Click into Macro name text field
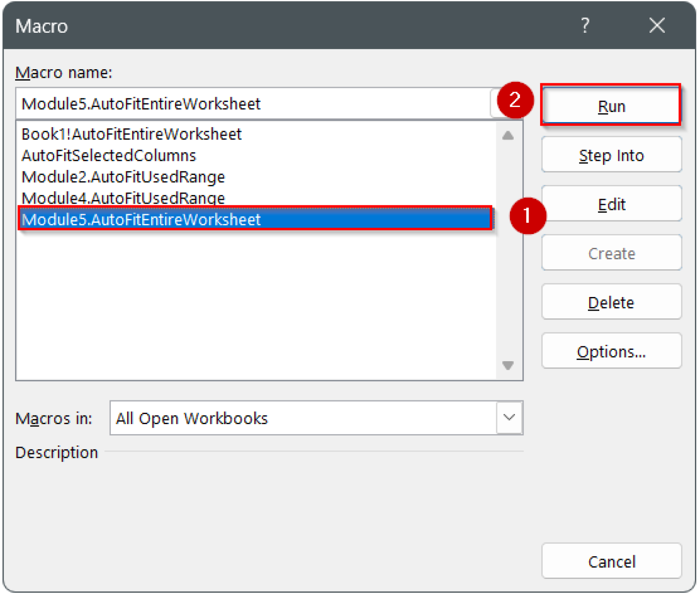The width and height of the screenshot is (700, 594). 253,103
